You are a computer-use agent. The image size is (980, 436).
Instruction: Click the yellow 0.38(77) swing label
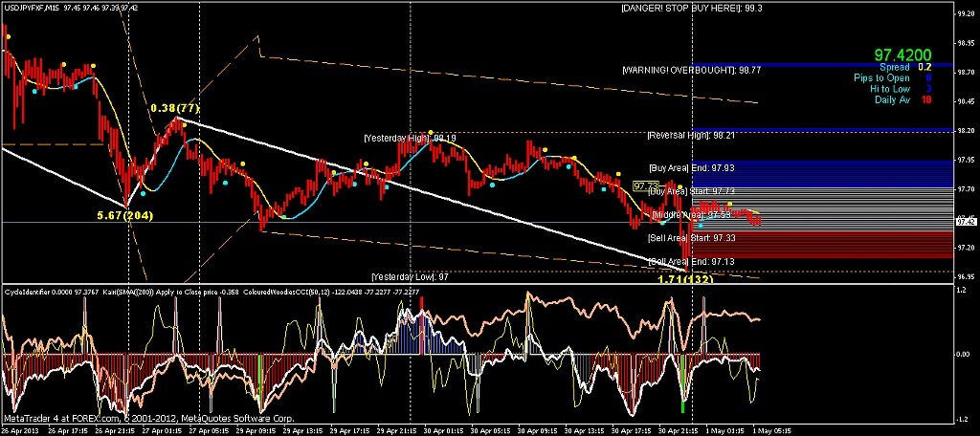(174, 108)
